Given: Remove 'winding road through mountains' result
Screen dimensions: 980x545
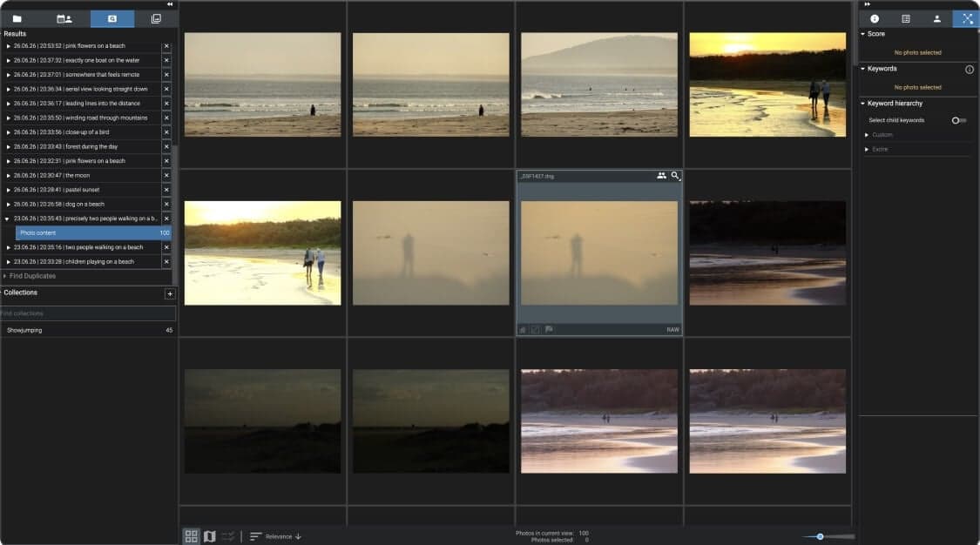Looking at the screenshot, I should tap(166, 118).
